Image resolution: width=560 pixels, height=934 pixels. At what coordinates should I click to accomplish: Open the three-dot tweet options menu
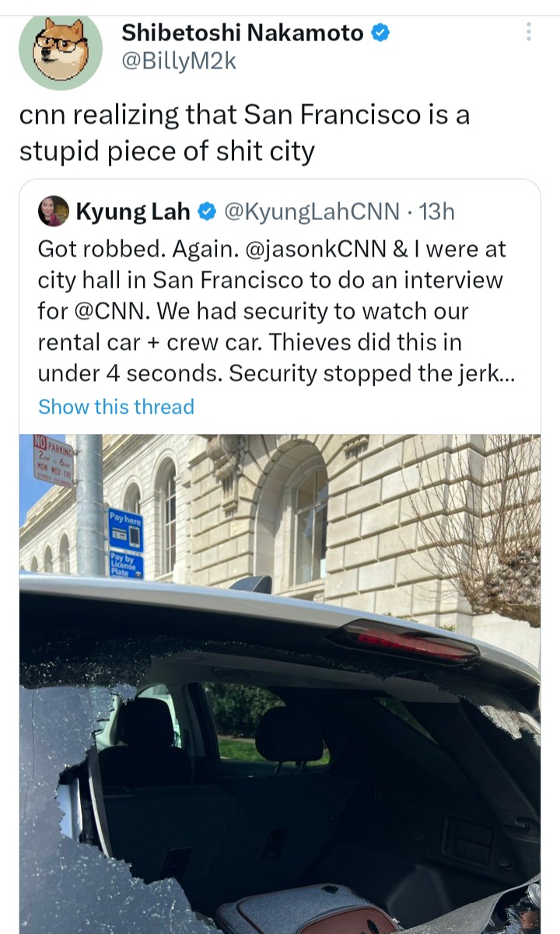coord(529,32)
